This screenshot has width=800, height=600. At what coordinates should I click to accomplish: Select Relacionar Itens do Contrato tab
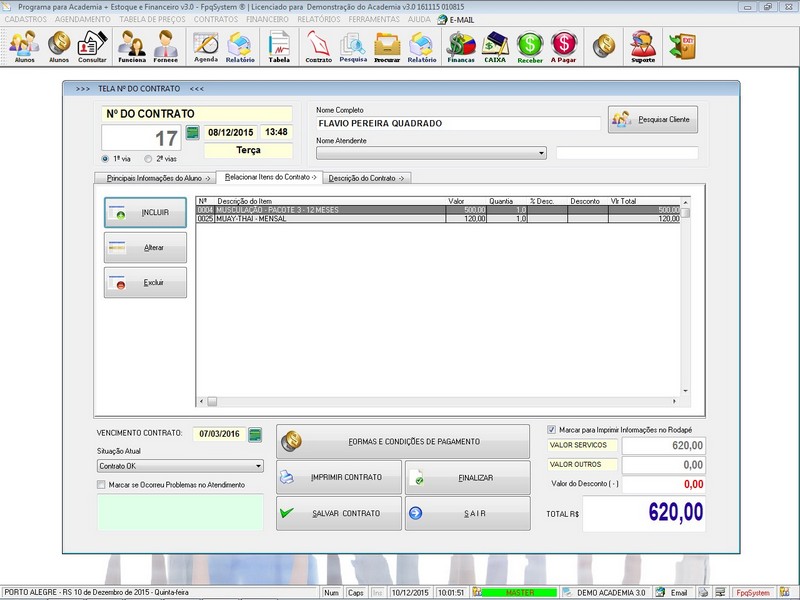tap(270, 177)
